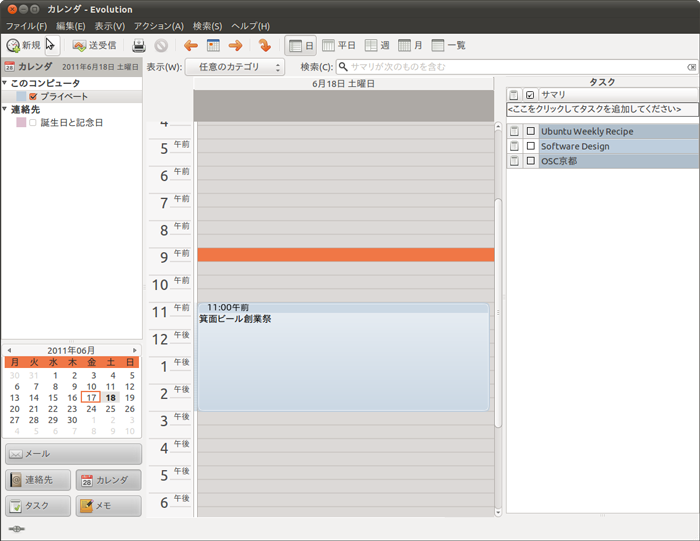The width and height of the screenshot is (700, 541).
Task: Select the 2011年06月 month header label
Action: pyautogui.click(x=71, y=350)
